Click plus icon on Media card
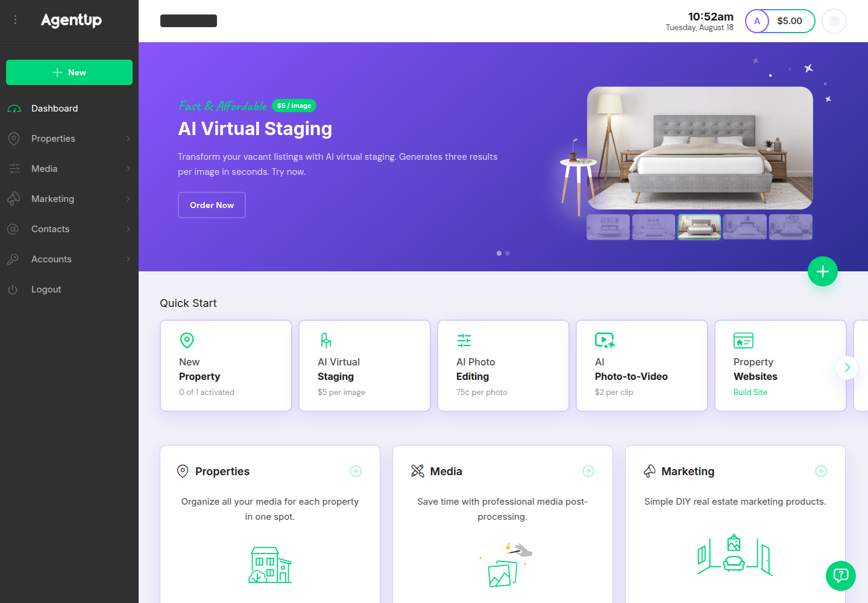868x603 pixels. [x=588, y=471]
